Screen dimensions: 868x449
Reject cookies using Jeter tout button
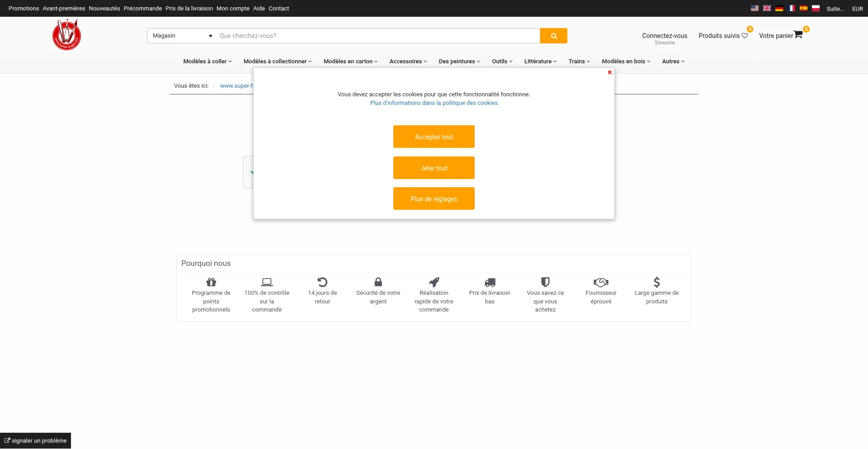click(x=434, y=168)
